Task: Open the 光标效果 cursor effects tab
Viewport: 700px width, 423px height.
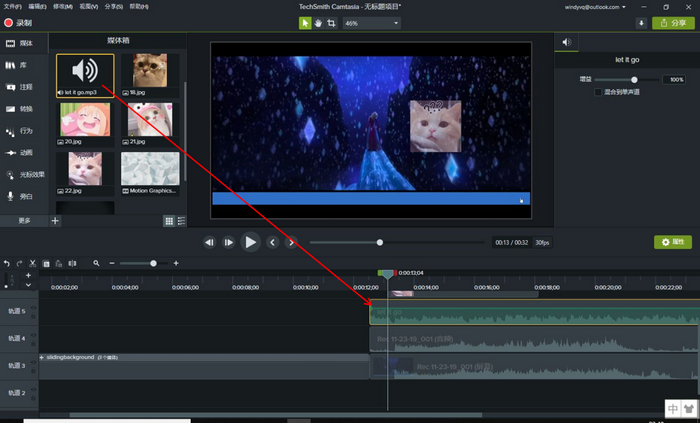Action: tap(25, 174)
